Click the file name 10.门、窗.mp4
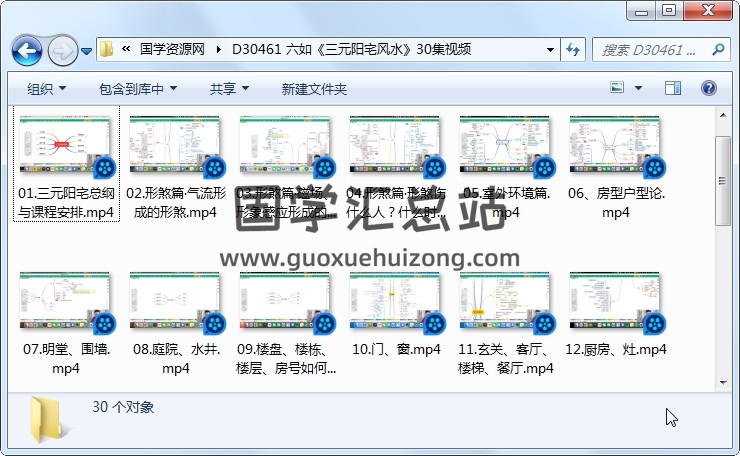Image resolution: width=740 pixels, height=456 pixels. pos(396,349)
